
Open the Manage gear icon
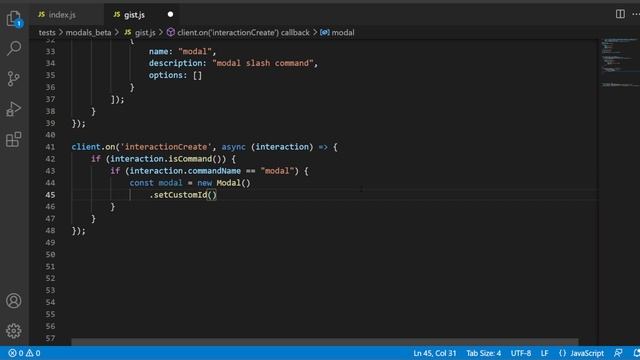14,331
